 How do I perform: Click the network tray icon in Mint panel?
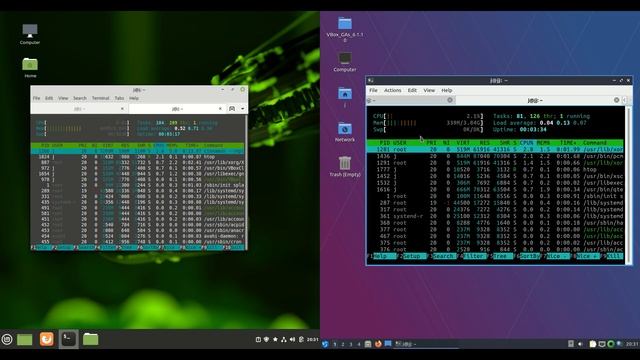284,339
